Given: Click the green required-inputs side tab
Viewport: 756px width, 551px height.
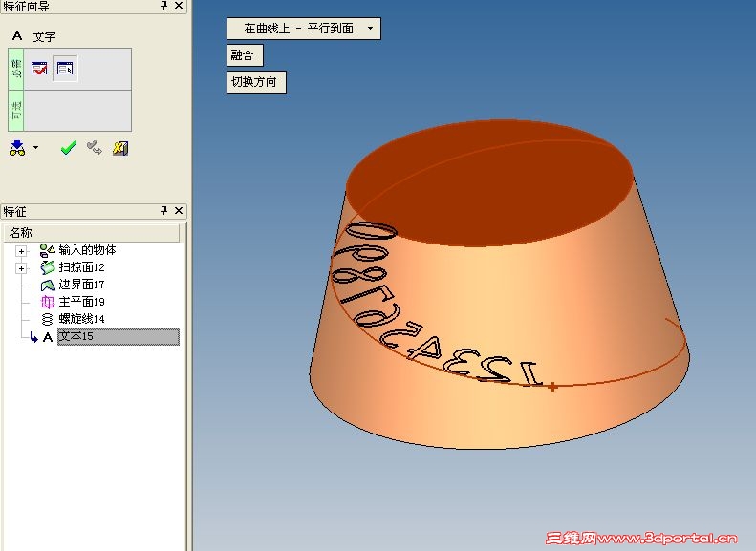Looking at the screenshot, I should pyautogui.click(x=16, y=69).
